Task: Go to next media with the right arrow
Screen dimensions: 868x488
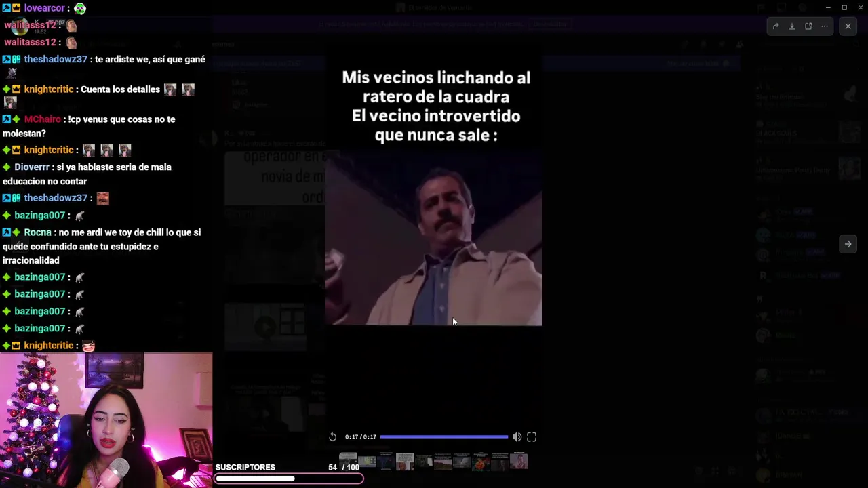Action: pos(848,244)
